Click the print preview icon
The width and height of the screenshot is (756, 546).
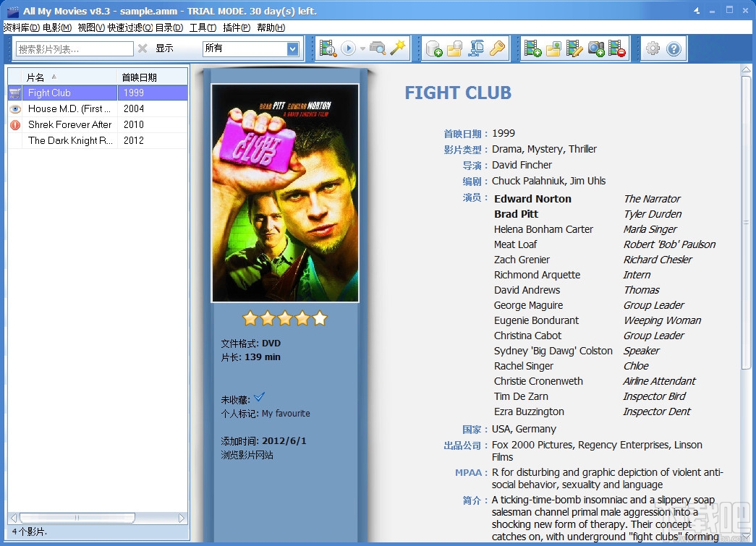[x=378, y=48]
